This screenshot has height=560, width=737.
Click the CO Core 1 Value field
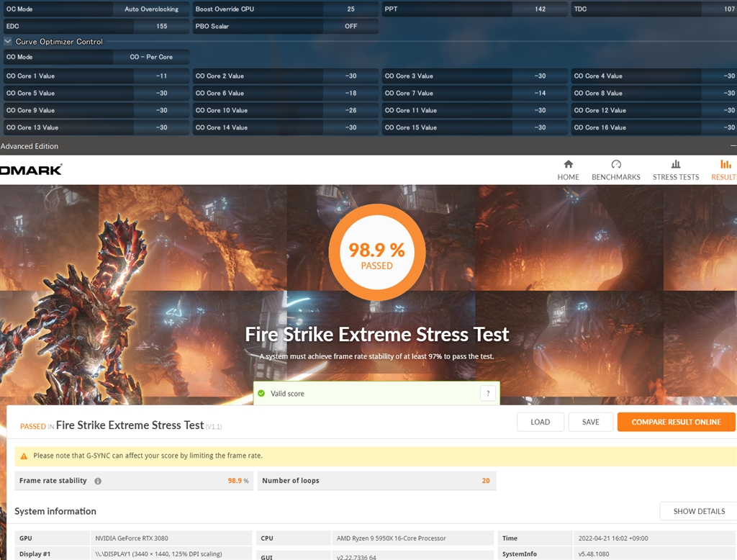(161, 76)
